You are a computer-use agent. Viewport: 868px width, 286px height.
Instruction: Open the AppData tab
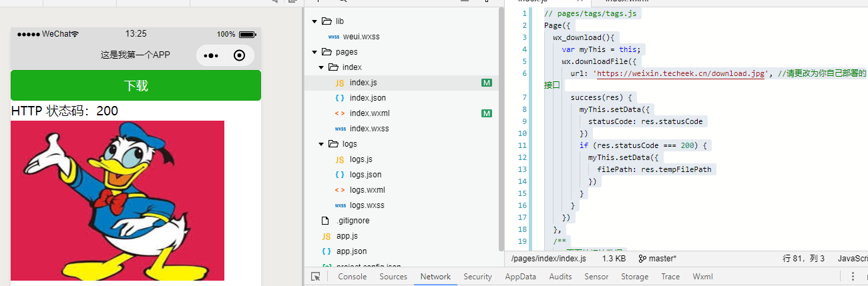coord(520,277)
